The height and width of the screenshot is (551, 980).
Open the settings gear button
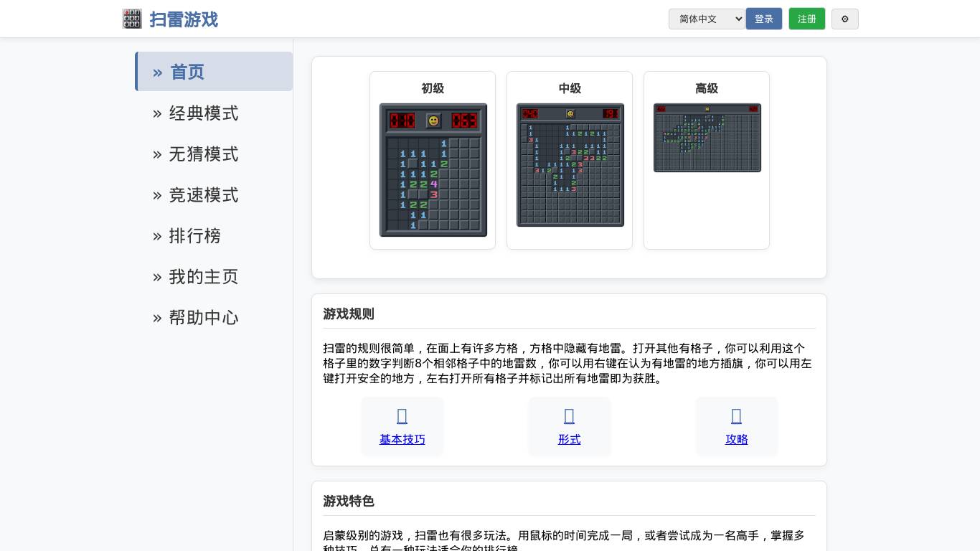coord(844,19)
